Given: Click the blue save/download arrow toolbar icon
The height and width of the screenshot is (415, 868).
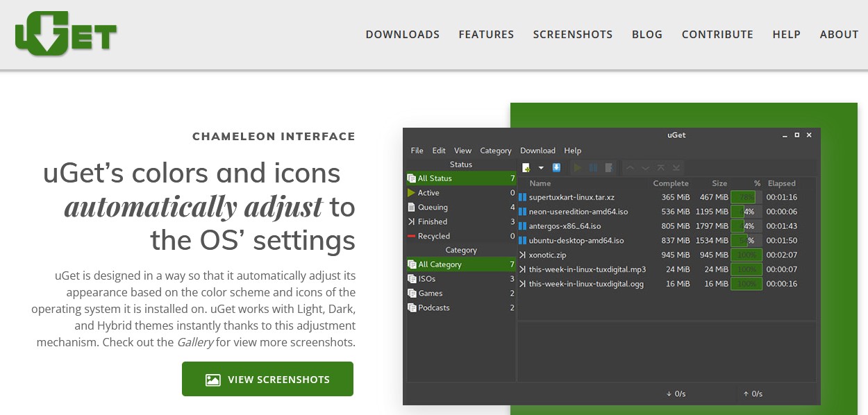Looking at the screenshot, I should click(x=556, y=167).
